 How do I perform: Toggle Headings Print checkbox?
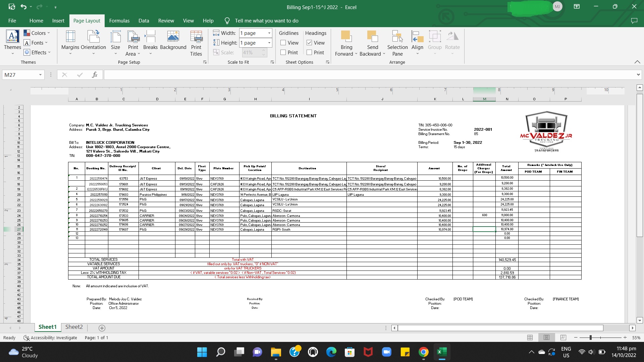pyautogui.click(x=309, y=52)
